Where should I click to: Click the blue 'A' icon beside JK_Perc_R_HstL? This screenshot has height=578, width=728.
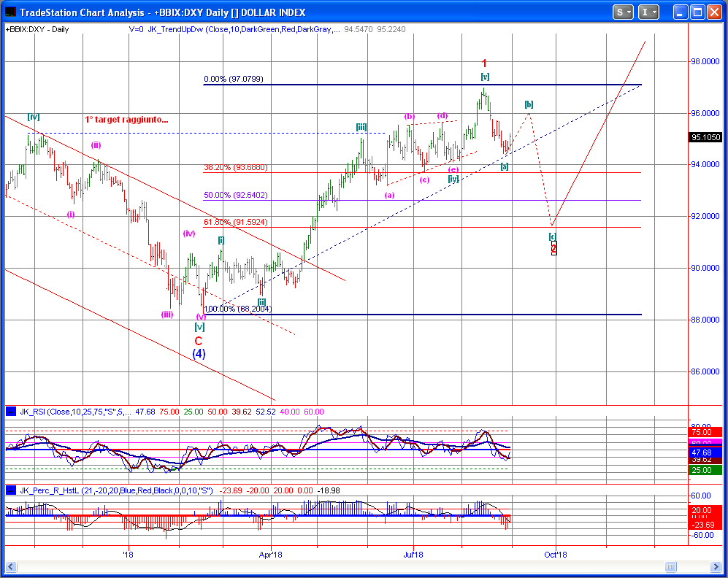coord(11,490)
